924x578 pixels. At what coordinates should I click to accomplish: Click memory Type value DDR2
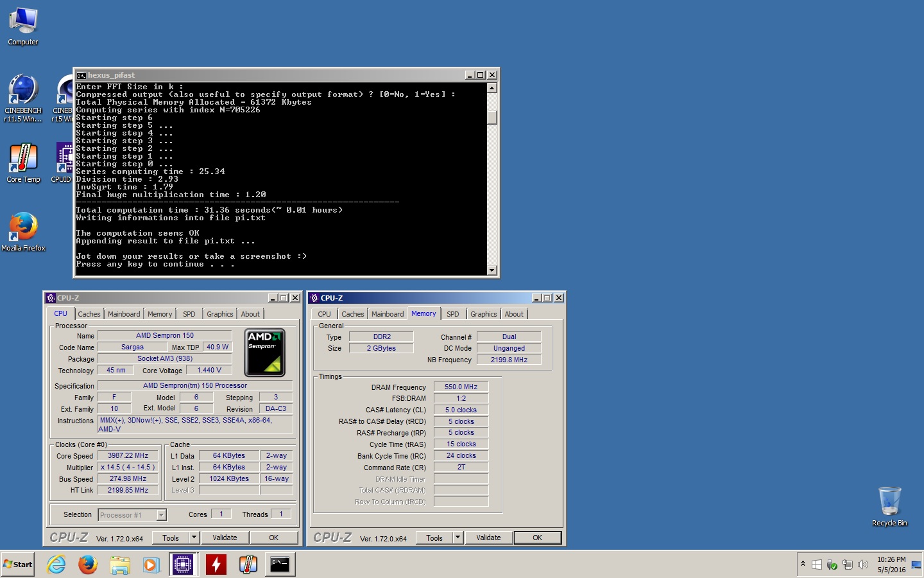tap(382, 337)
